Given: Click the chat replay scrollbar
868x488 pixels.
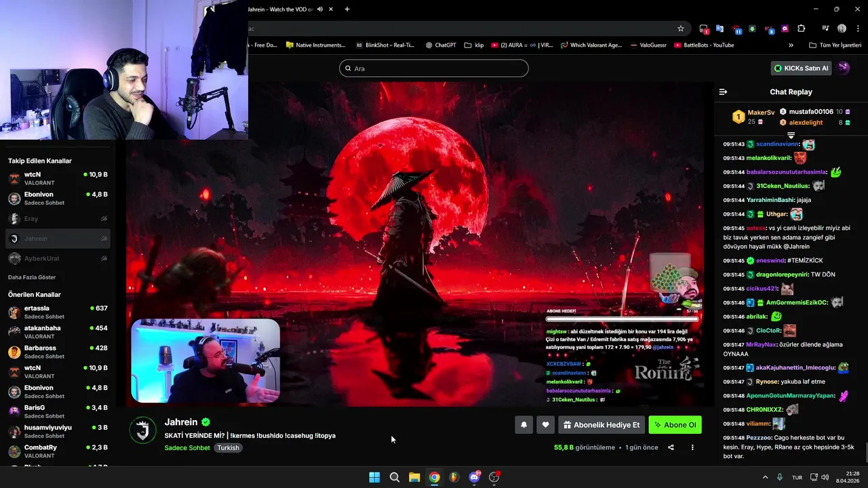Looking at the screenshot, I should point(865,452).
